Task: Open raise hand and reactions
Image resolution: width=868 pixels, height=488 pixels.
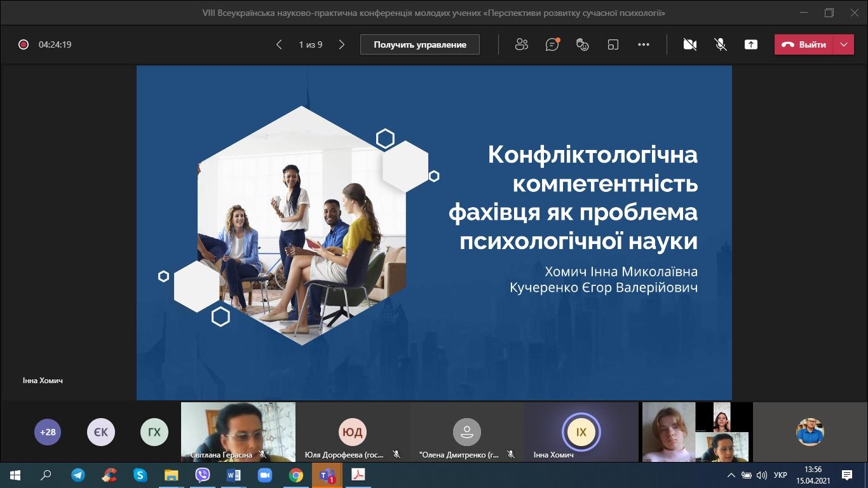Action: 583,44
